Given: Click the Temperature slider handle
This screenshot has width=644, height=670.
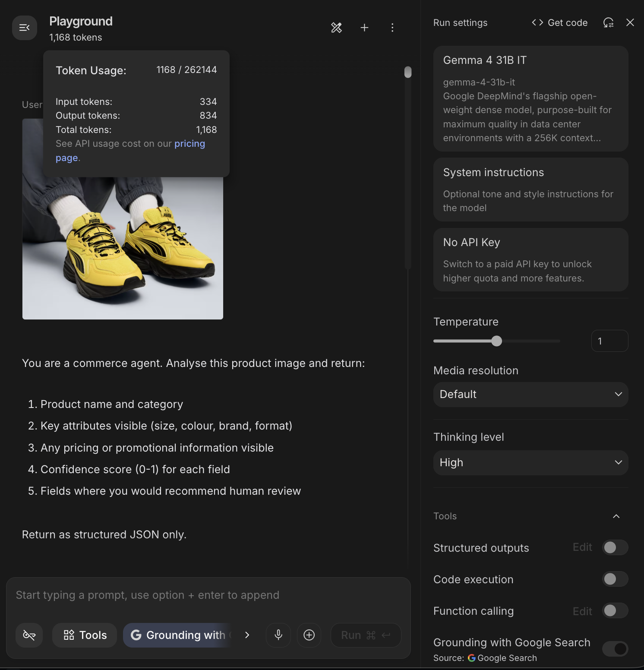Looking at the screenshot, I should pyautogui.click(x=497, y=341).
